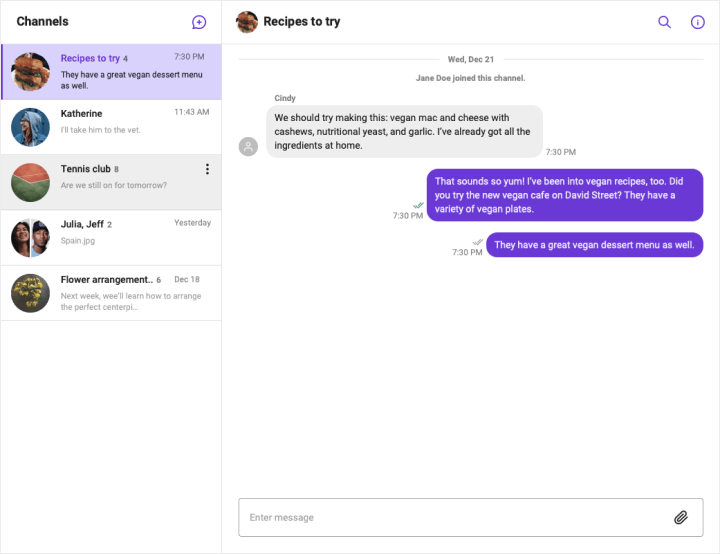The image size is (720, 554).
Task: Open Tennis club more options menu
Action: point(208,169)
